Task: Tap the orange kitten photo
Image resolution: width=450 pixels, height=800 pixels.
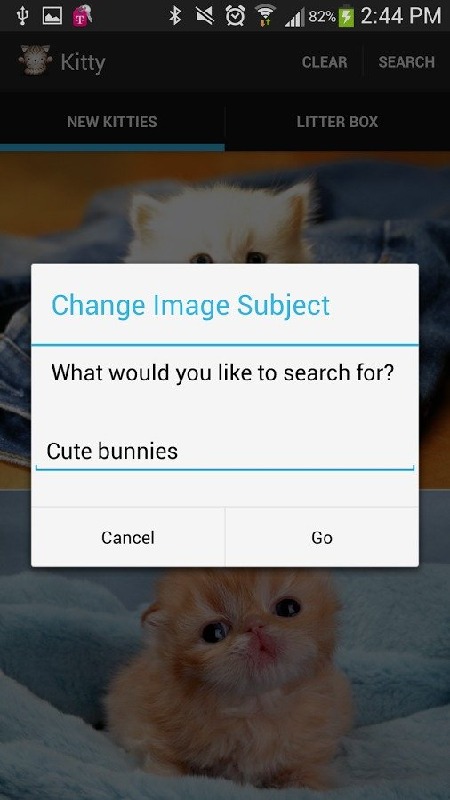Action: 225,684
